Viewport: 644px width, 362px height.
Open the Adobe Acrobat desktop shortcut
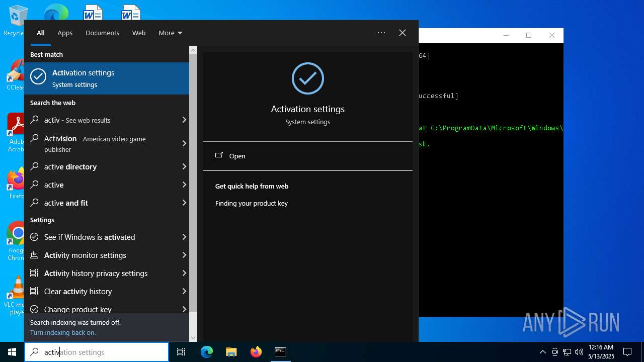pyautogui.click(x=15, y=133)
